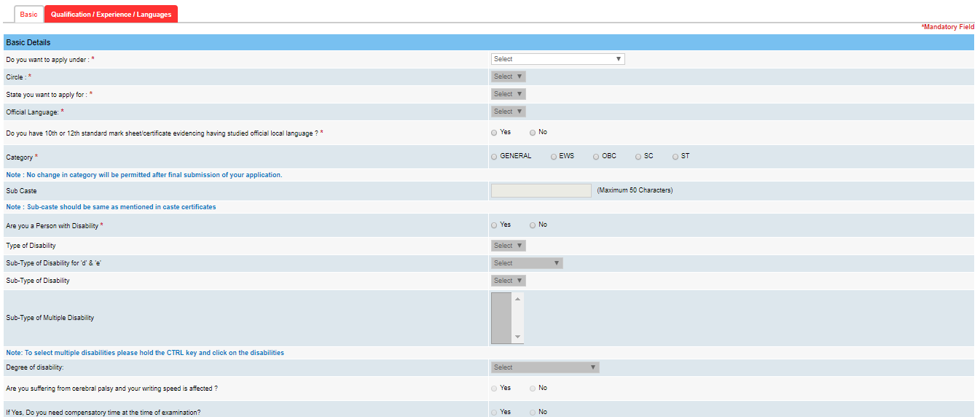
Task: Open the State you want to apply for dropdown
Action: (508, 94)
